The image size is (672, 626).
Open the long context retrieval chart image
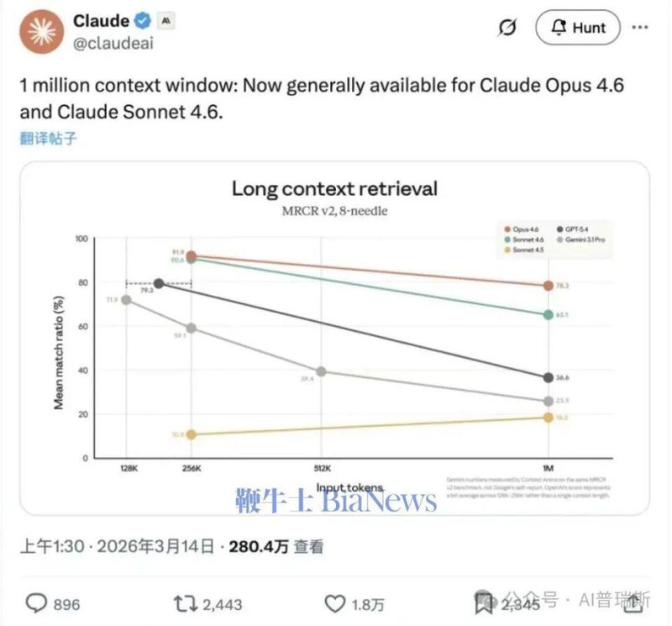[x=335, y=340]
